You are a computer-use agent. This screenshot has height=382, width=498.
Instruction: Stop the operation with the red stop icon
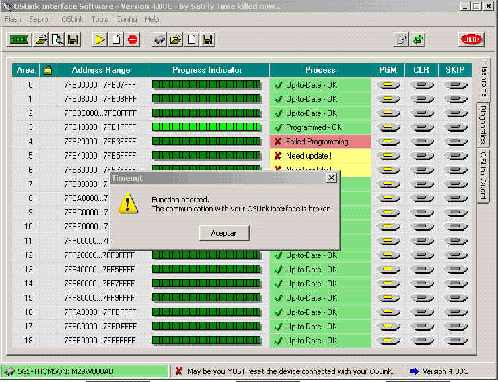133,40
